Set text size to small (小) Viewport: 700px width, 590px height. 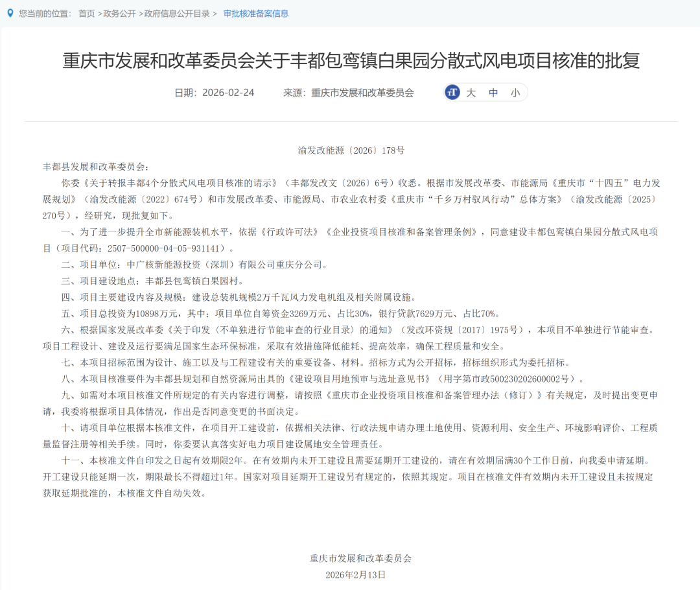click(515, 93)
